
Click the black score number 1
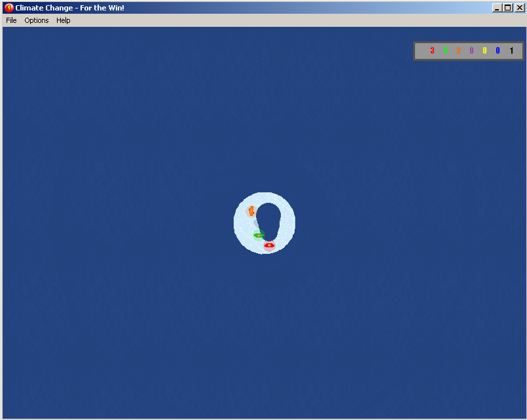tap(511, 50)
